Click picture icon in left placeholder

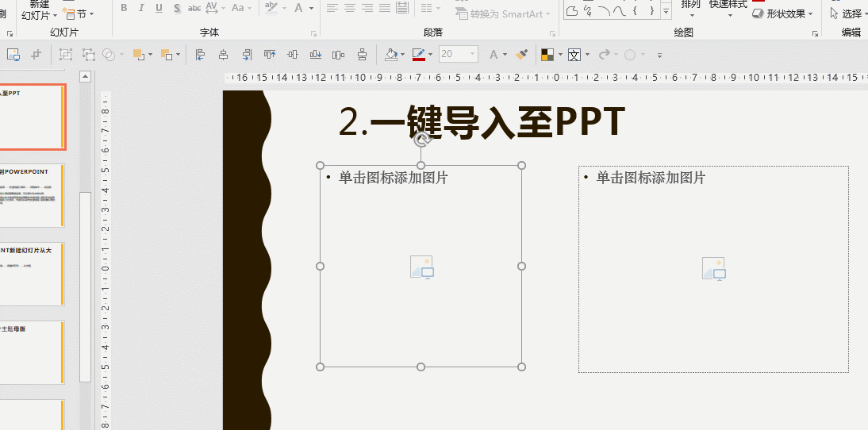422,267
